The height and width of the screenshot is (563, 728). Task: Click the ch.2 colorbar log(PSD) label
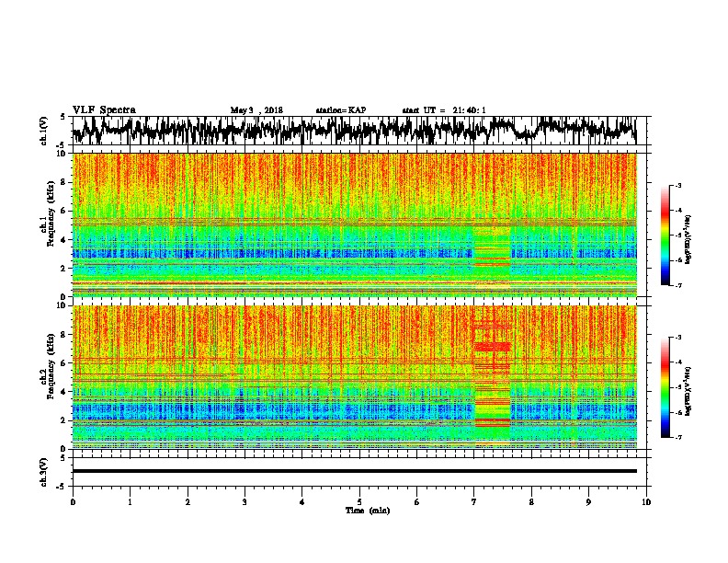pyautogui.click(x=688, y=391)
